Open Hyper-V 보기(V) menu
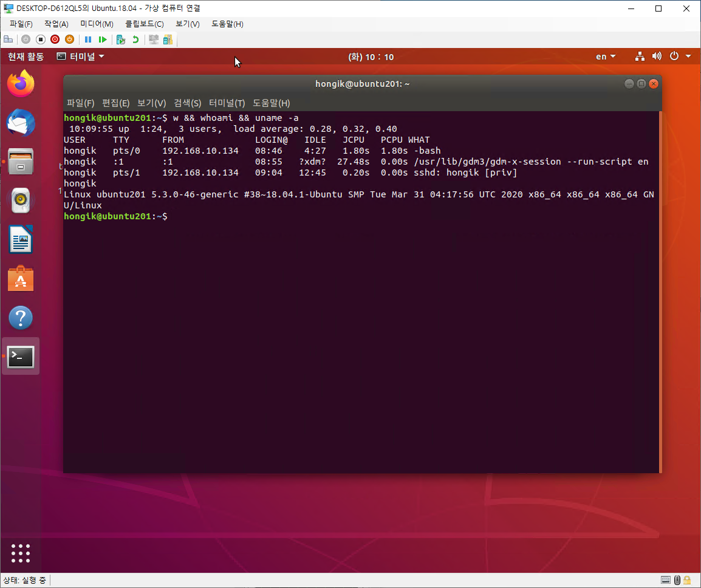The height and width of the screenshot is (588, 701). point(187,24)
